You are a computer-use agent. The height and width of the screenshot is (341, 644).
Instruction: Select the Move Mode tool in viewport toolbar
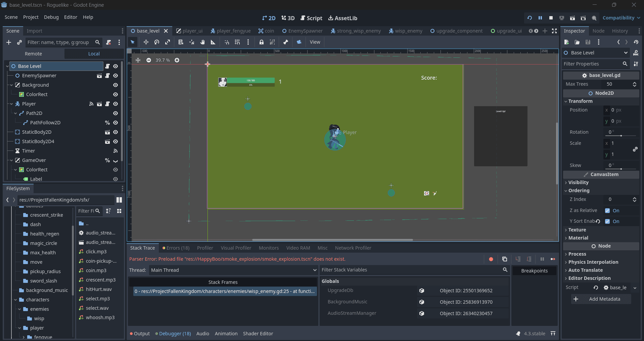click(146, 42)
